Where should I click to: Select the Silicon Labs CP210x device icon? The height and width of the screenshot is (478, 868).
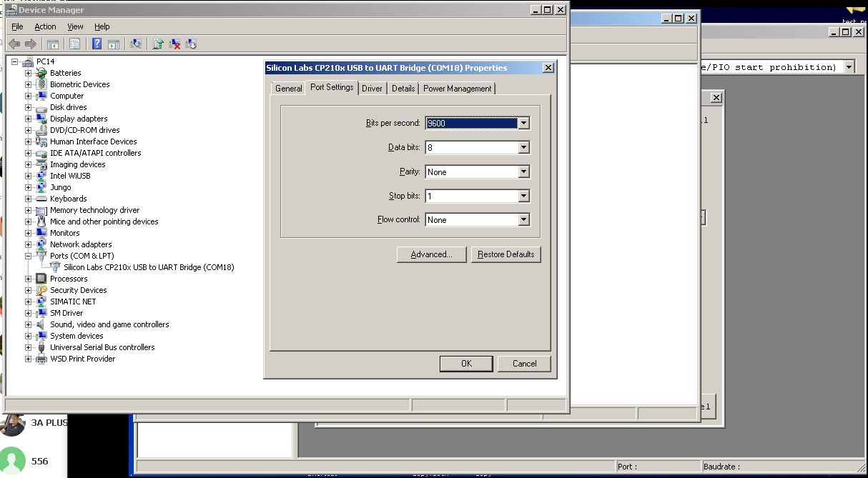56,267
